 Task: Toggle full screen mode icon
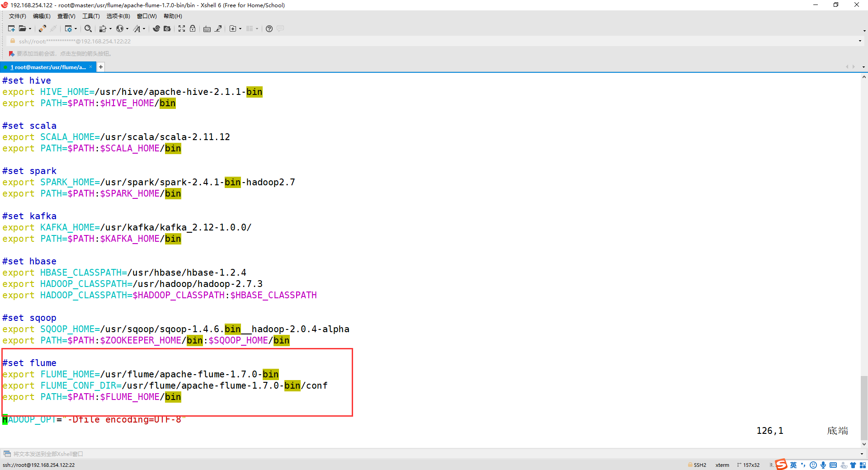182,28
